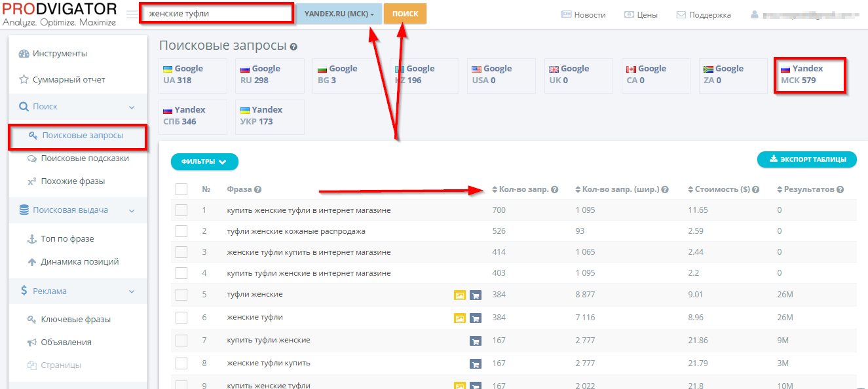Screen dimensions: 868x389
Task: Open Объявления sidebar item
Action: [x=59, y=343]
